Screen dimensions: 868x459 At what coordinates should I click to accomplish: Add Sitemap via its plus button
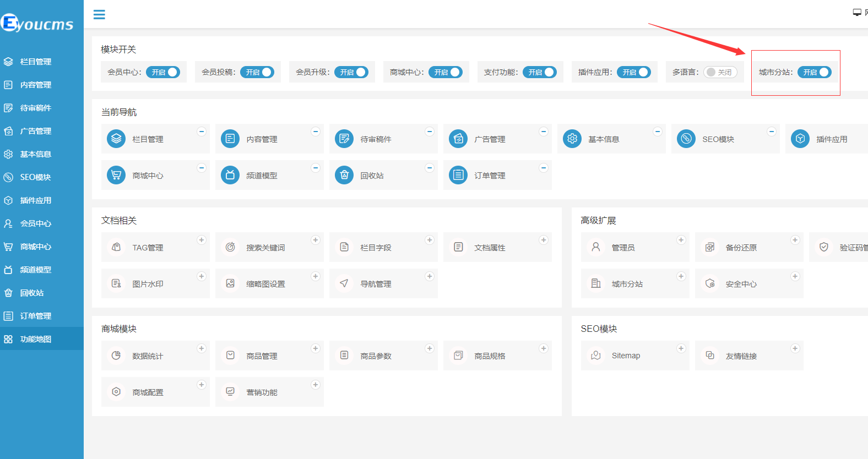click(x=681, y=348)
